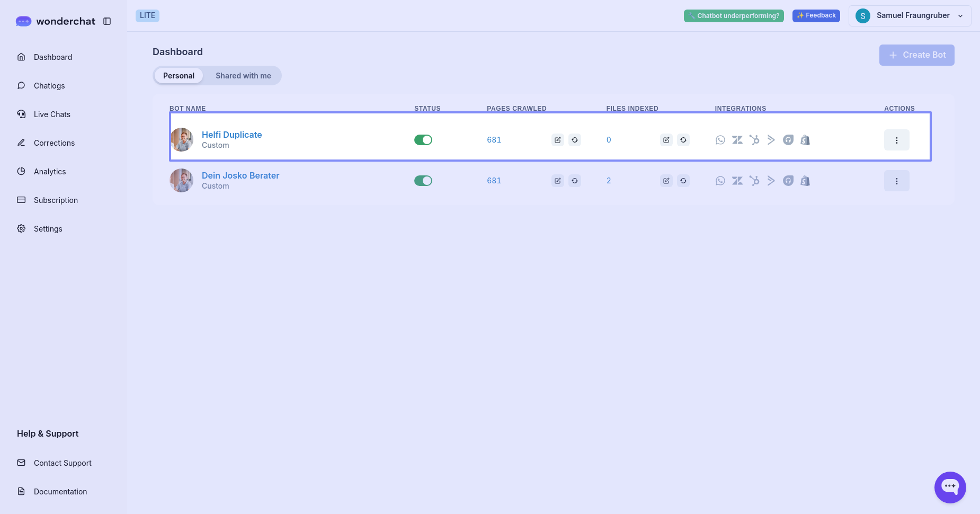Expand Samuel Fraungruber account dropdown

tap(910, 16)
